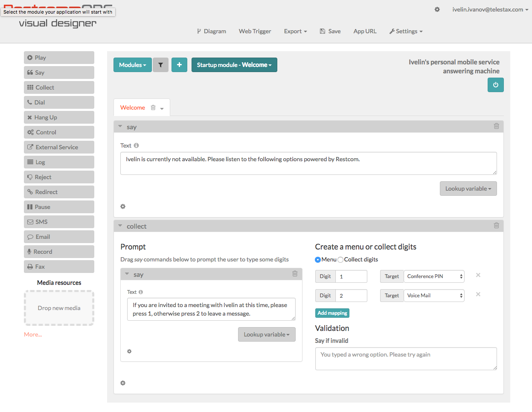The width and height of the screenshot is (532, 412).
Task: Click the gear icon beside account email
Action: pos(437,9)
